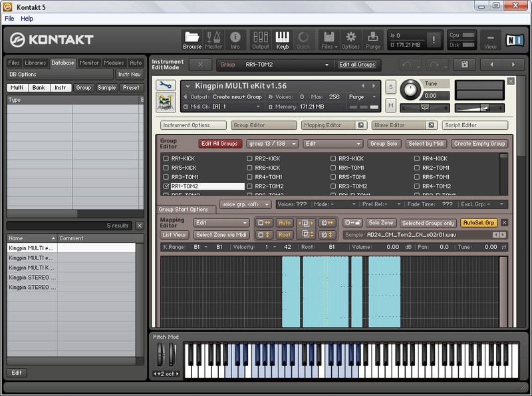Select first Kingpin MULTI database result
The width and height of the screenshot is (532, 396).
tap(31, 248)
